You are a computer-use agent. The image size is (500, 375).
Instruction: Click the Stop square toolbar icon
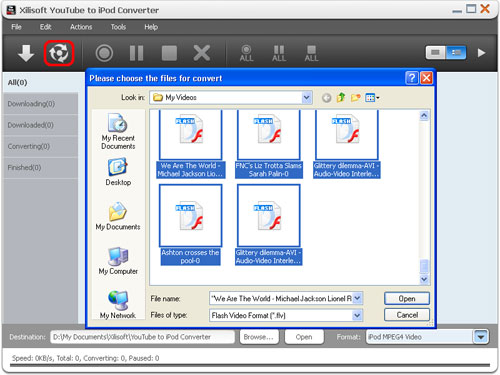click(x=169, y=53)
